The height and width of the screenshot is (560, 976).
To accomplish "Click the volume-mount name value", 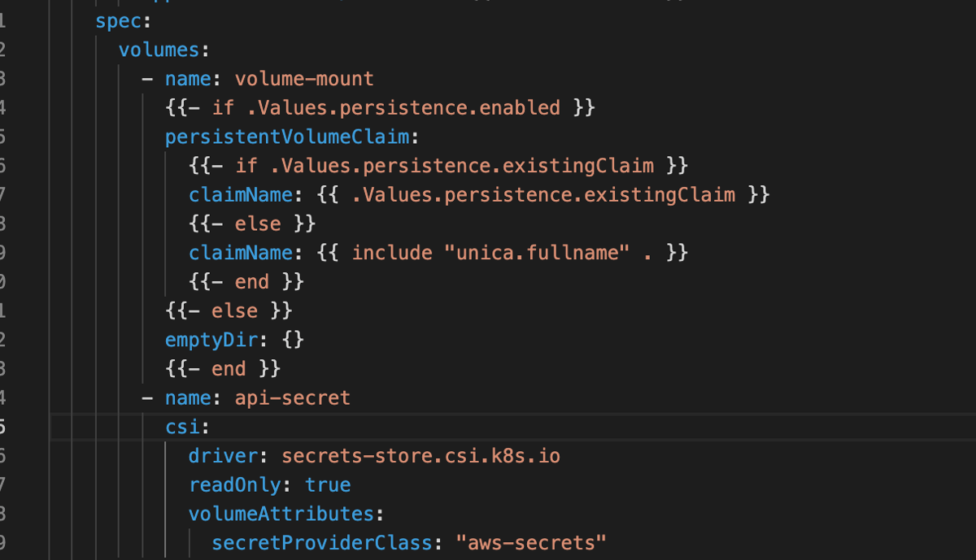I will click(x=304, y=79).
